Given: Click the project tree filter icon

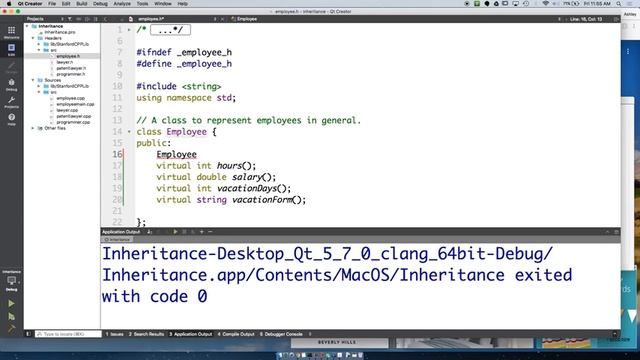Looking at the screenshot, I should click(70, 19).
